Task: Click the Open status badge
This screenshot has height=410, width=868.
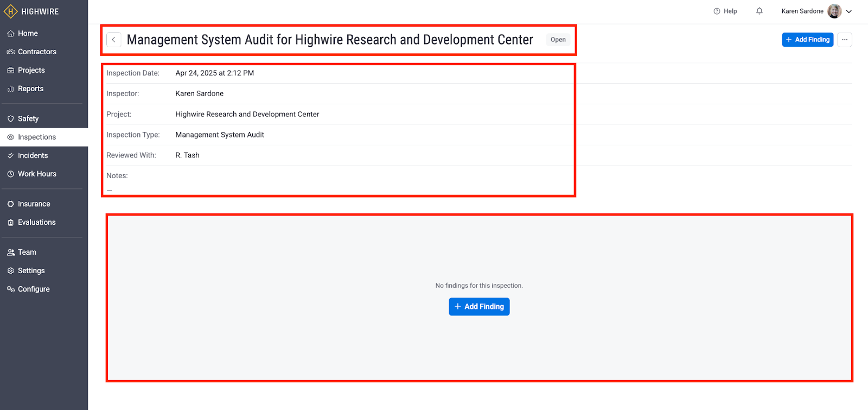Action: (x=558, y=40)
